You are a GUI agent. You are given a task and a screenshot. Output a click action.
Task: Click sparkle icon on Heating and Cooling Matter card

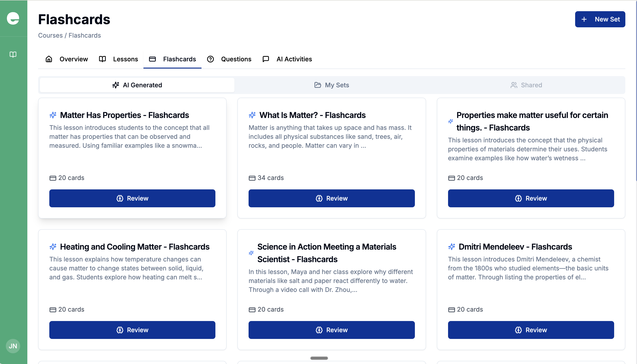pos(53,247)
